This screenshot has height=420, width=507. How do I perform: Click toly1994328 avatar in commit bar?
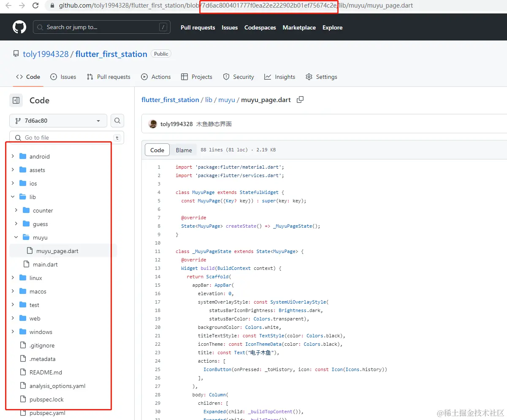coord(152,124)
